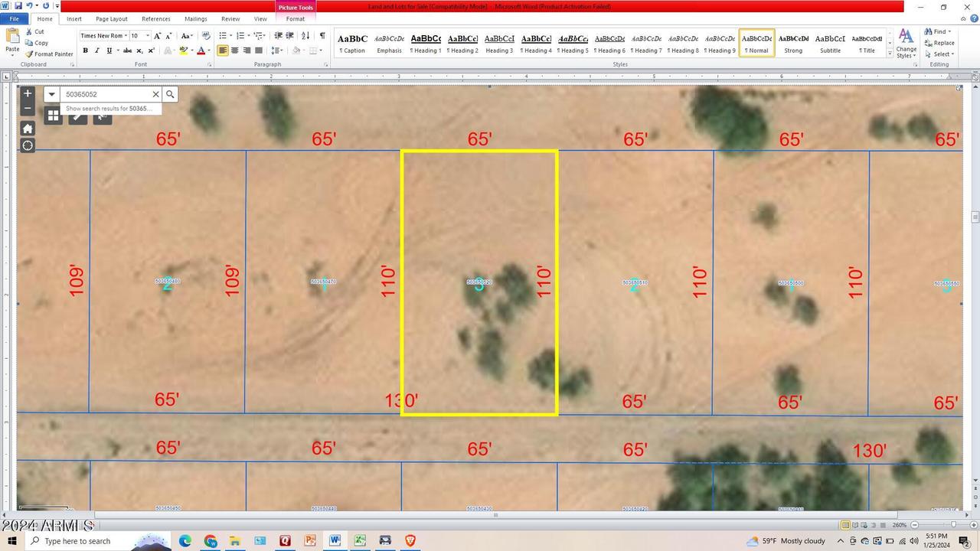The width and height of the screenshot is (980, 551).
Task: Enable center paragraph alignment
Action: pyautogui.click(x=235, y=51)
